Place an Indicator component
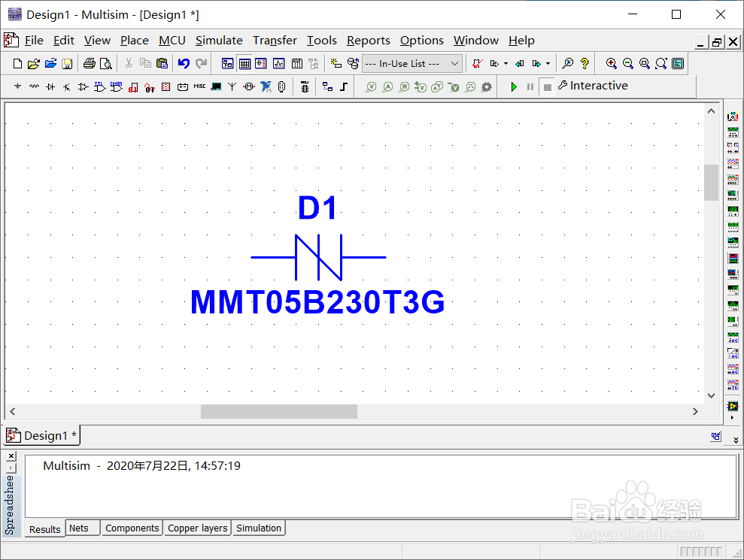The width and height of the screenshot is (744, 560). [166, 86]
